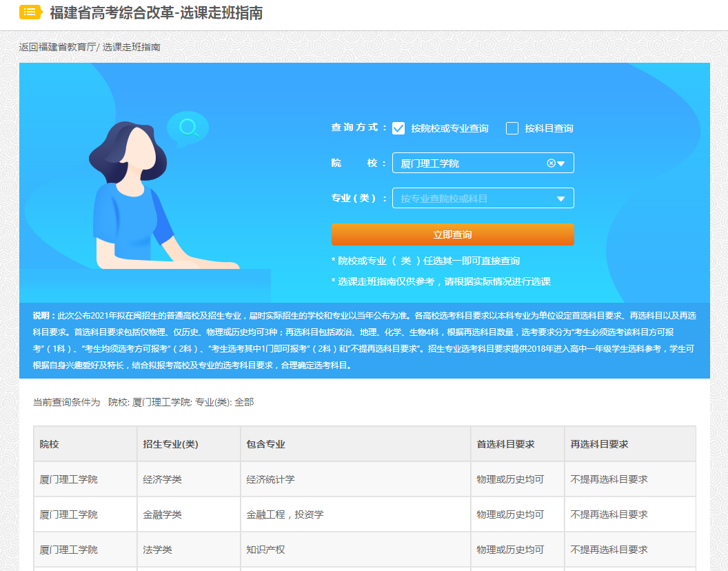This screenshot has width=728, height=571.
Task: Enable 按院校或专业查询 checkbox
Action: (x=398, y=128)
